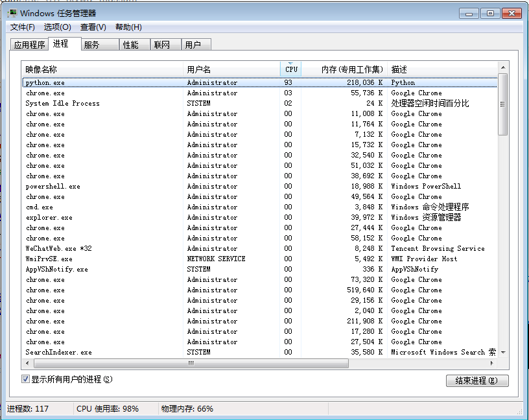This screenshot has width=529, height=420.
Task: Select chrome.exe row using 49,564 K
Action: click(259, 196)
